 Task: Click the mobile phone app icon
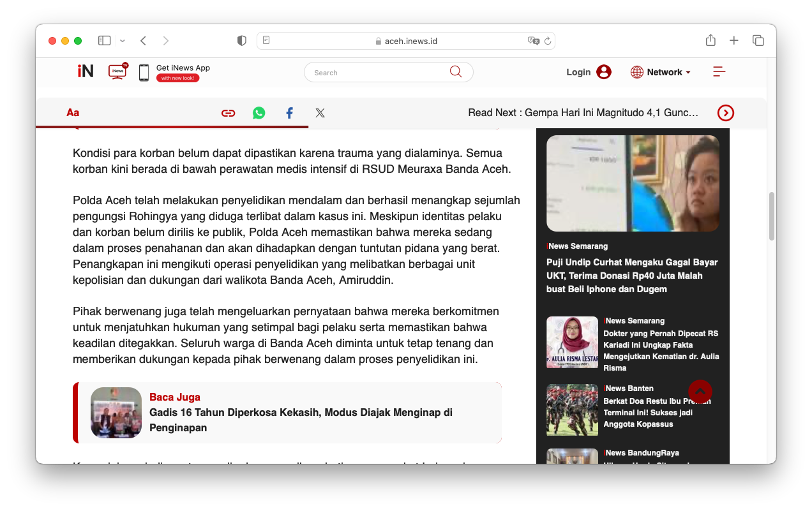pyautogui.click(x=144, y=72)
